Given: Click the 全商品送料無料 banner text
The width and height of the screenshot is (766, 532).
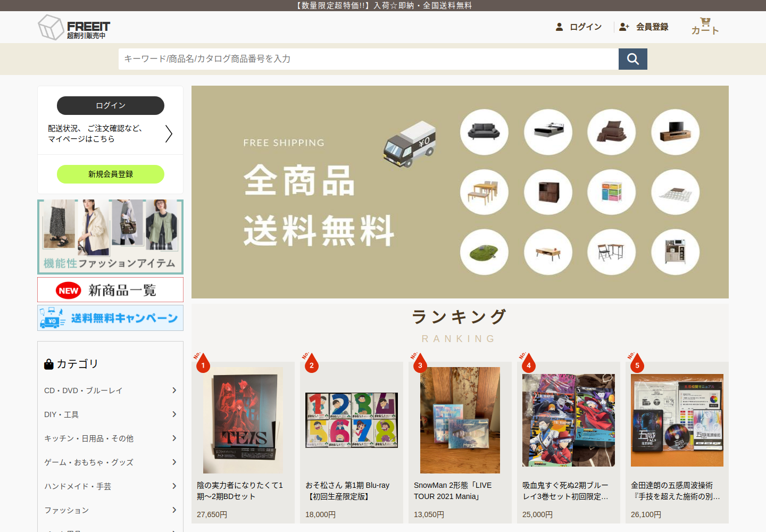Looking at the screenshot, I should pos(319,206).
